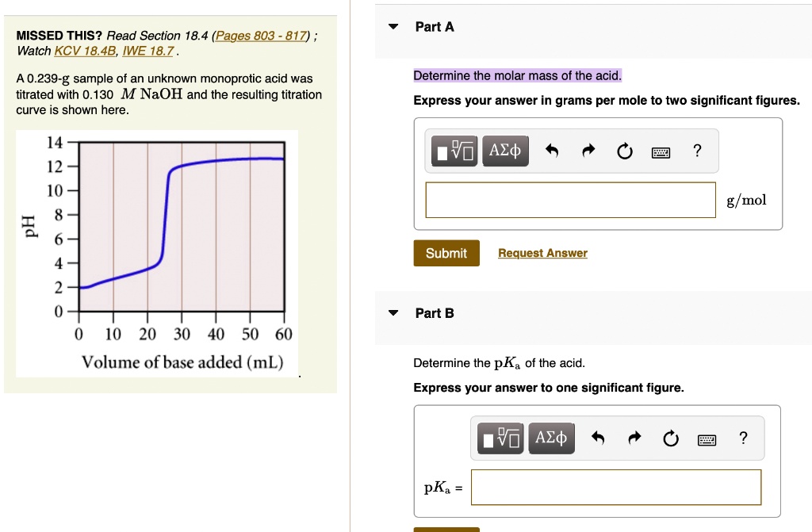Open answer tool help in Part A

[696, 151]
